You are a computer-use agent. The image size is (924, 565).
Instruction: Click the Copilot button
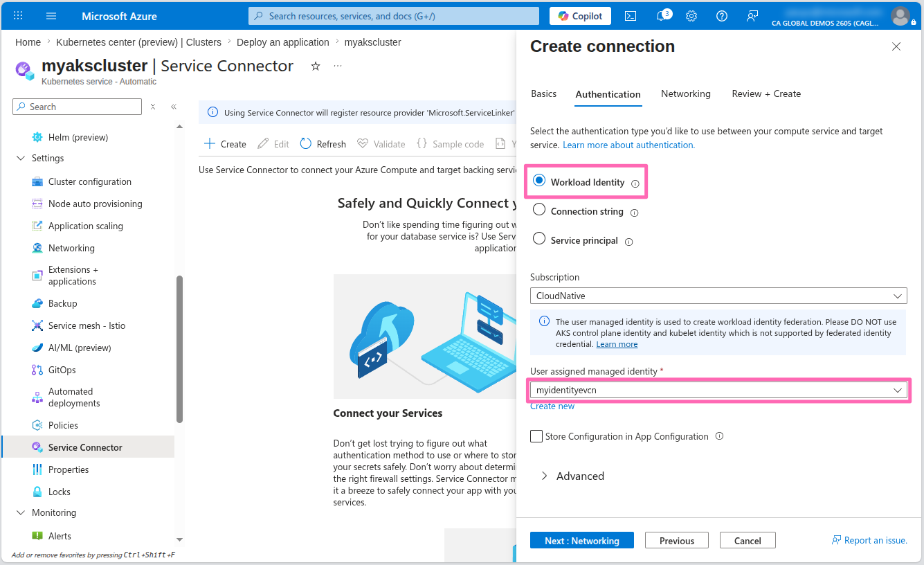[580, 16]
